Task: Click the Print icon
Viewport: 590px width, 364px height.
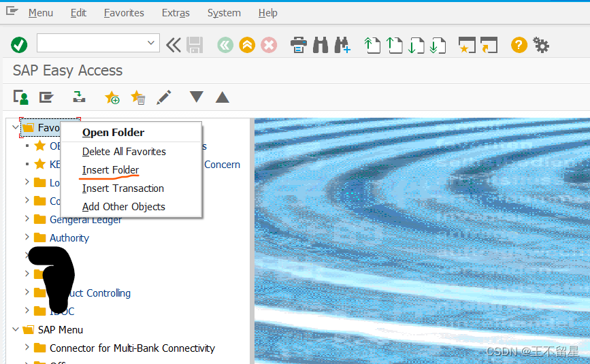Action: (299, 45)
